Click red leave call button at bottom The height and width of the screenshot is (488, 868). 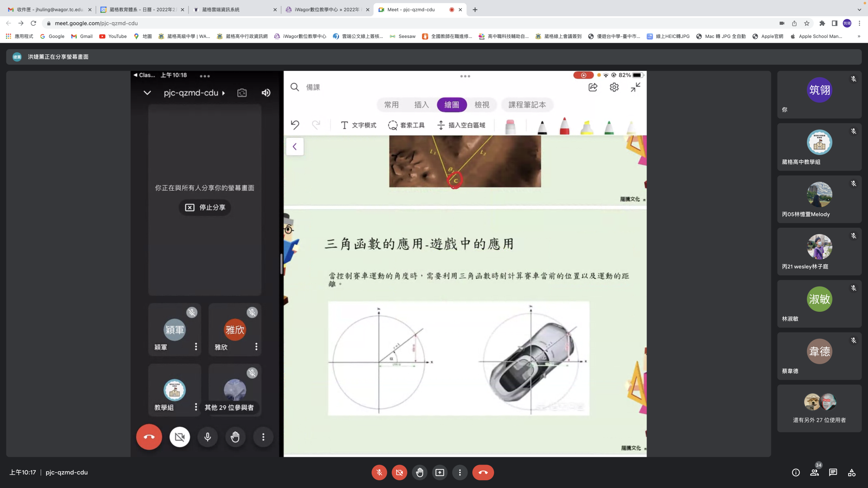pos(483,472)
